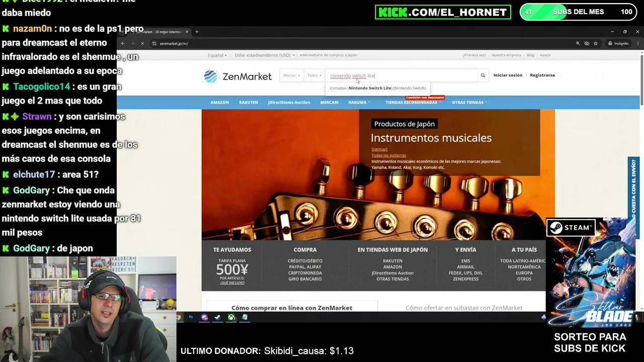Viewport: 644px width, 362px height.
Task: Open Steam from the taskbar
Action: point(218,317)
